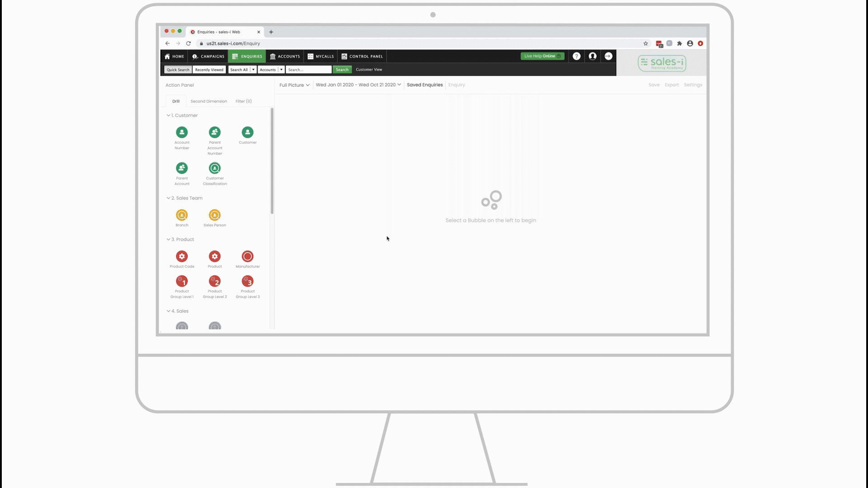Click the Save button

654,84
